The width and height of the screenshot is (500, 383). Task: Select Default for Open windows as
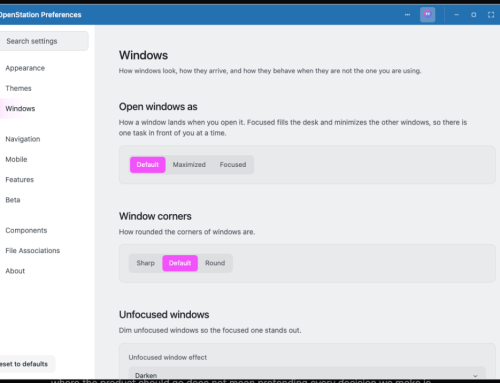coord(148,165)
